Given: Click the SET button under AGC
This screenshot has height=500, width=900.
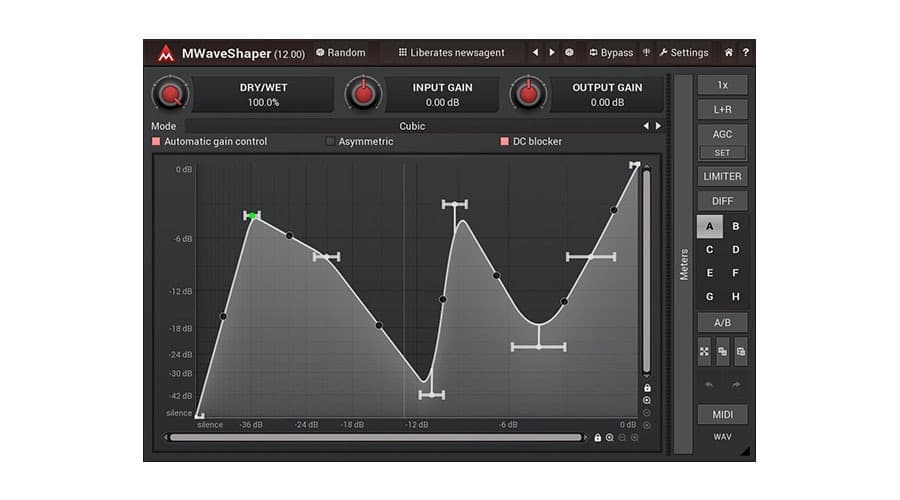Looking at the screenshot, I should click(x=722, y=153).
